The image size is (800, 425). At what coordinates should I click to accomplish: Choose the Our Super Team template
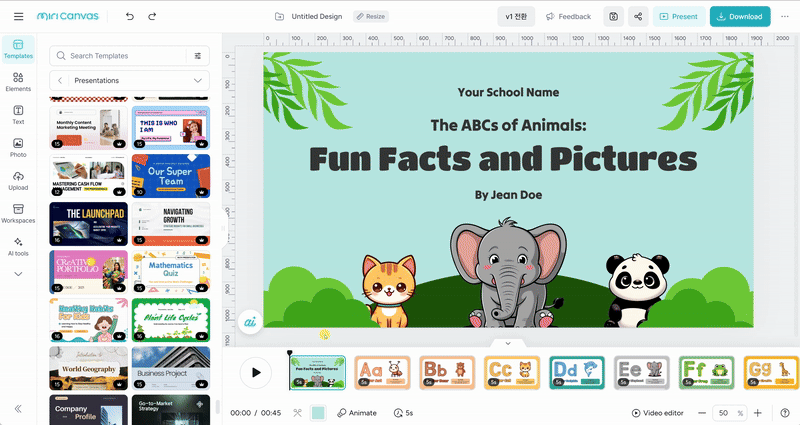[171, 176]
